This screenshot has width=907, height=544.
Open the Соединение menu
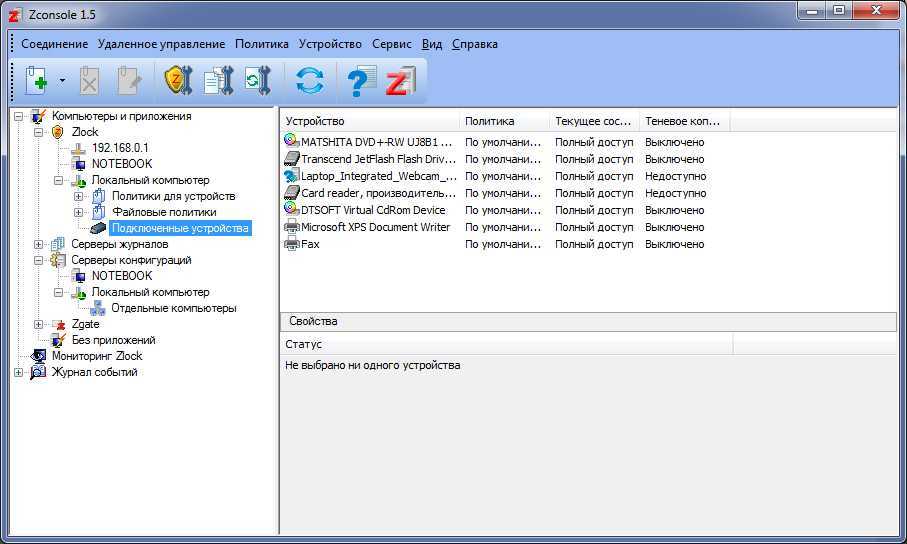coord(54,44)
